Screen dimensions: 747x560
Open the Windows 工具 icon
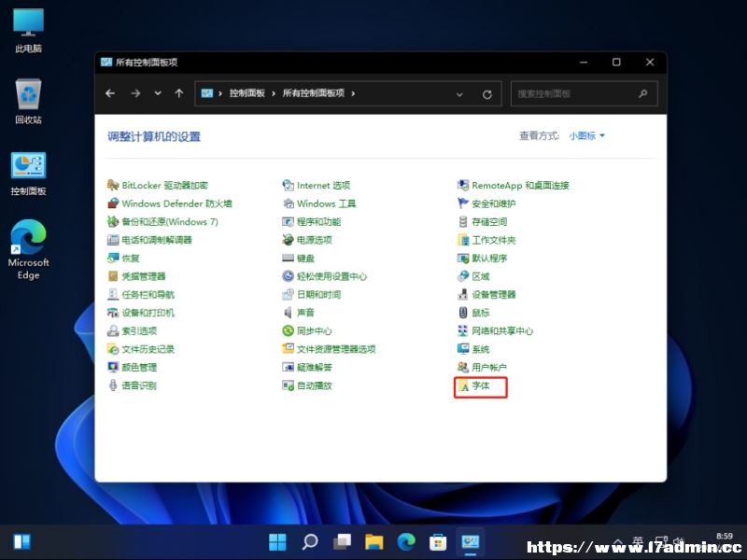tap(288, 203)
